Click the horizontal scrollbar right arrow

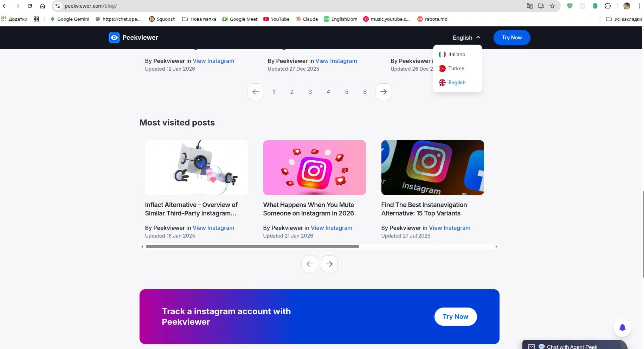(x=496, y=247)
